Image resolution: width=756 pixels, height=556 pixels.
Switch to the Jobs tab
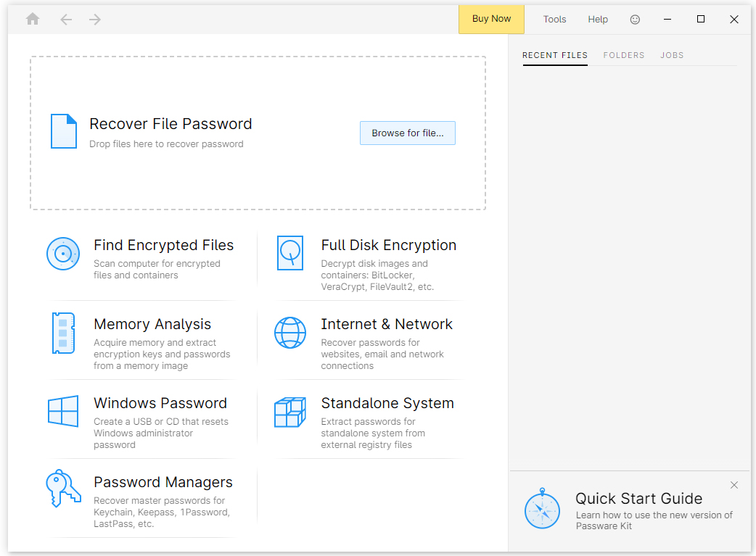[672, 55]
